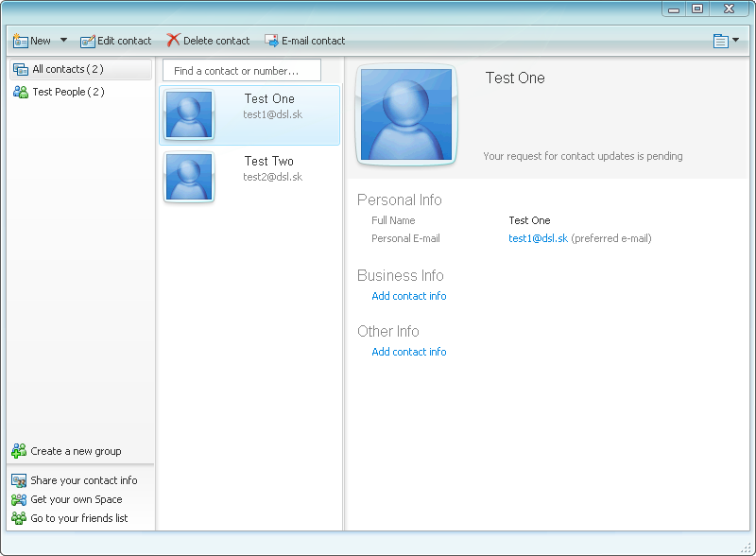Click the Share your contact info icon

coord(19,480)
